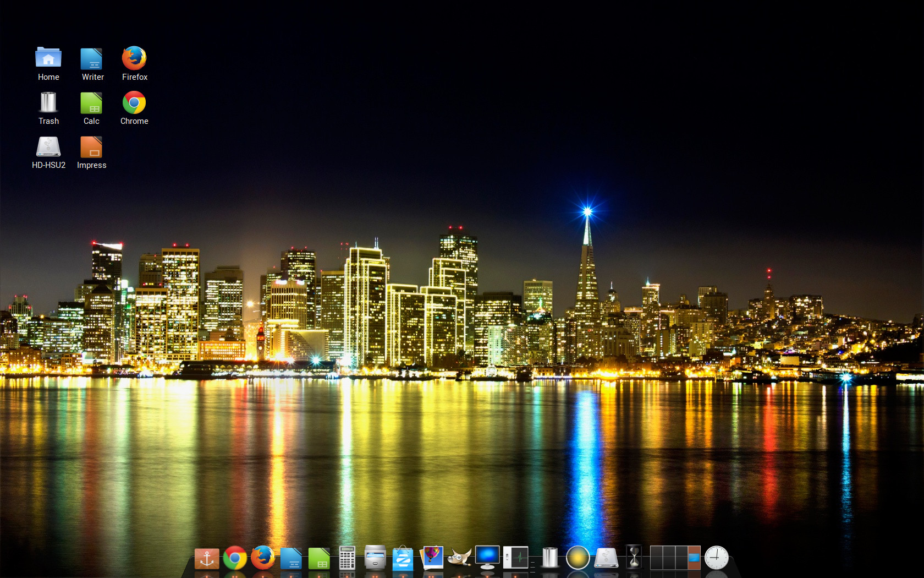Image resolution: width=924 pixels, height=578 pixels.
Task: Open the hot air balloon photo viewer
Action: [432, 557]
